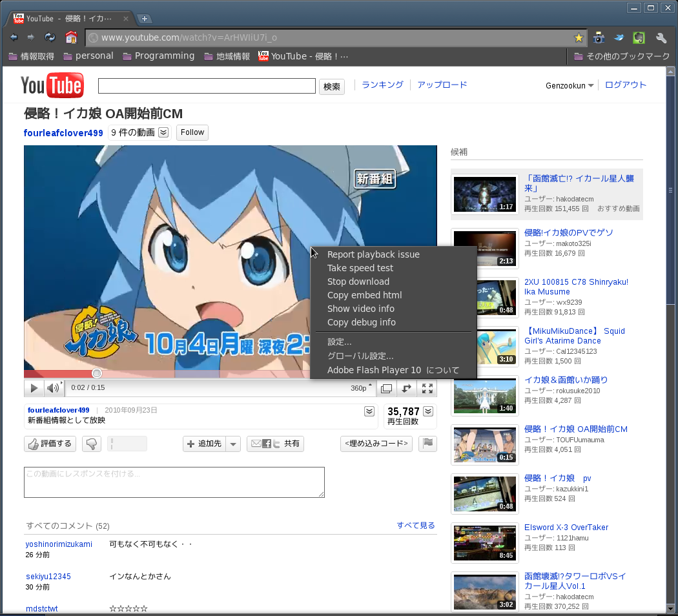The height and width of the screenshot is (616, 678).
Task: Click the page scrollbar down arrow
Action: (x=671, y=608)
